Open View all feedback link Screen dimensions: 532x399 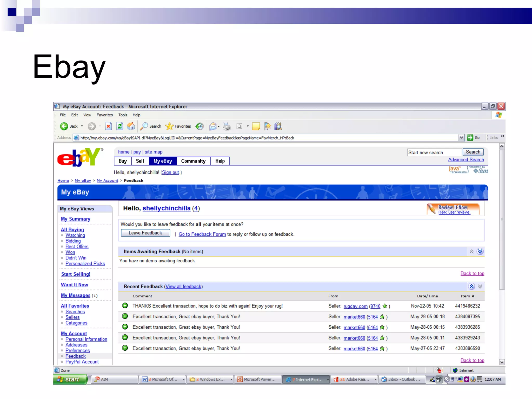(184, 287)
